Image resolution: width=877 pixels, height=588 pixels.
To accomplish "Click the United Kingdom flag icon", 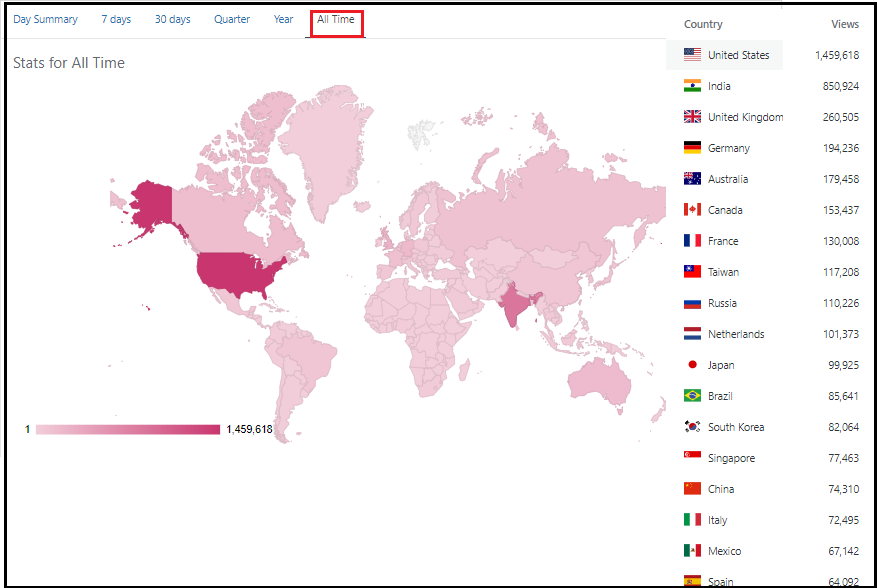I will pyautogui.click(x=692, y=117).
